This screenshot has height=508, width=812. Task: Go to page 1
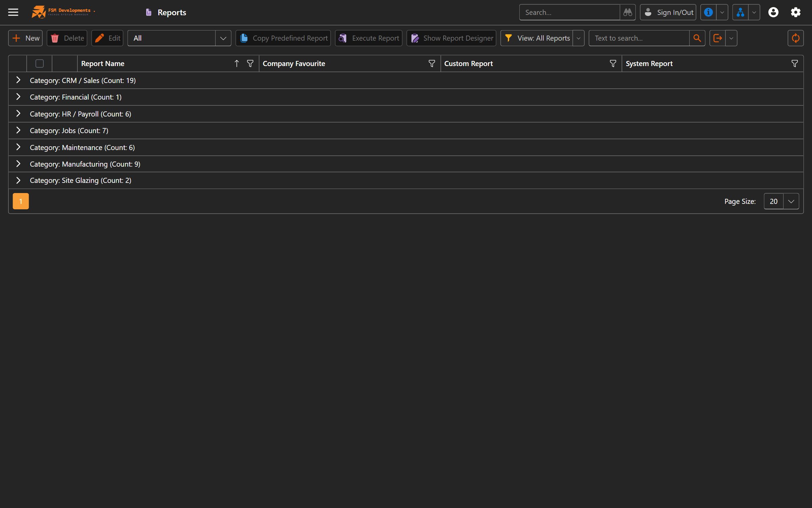pos(21,202)
